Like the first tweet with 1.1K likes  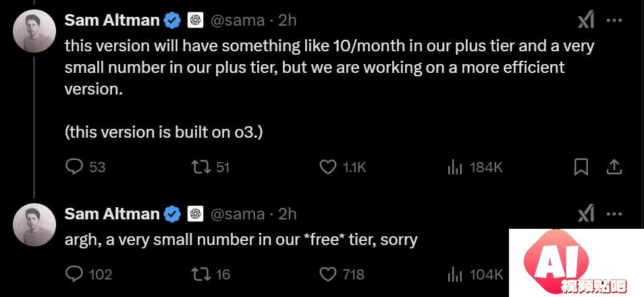328,167
